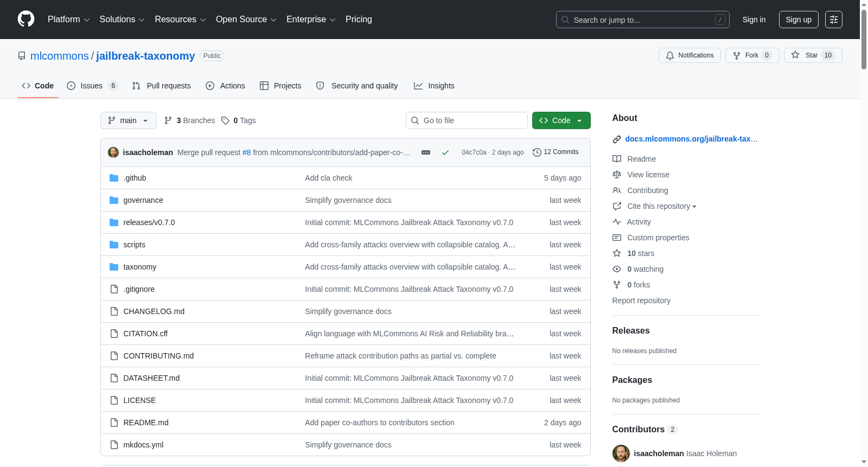Open the docs.mlcommons.org website link
The width and height of the screenshot is (868, 467).
(692, 139)
